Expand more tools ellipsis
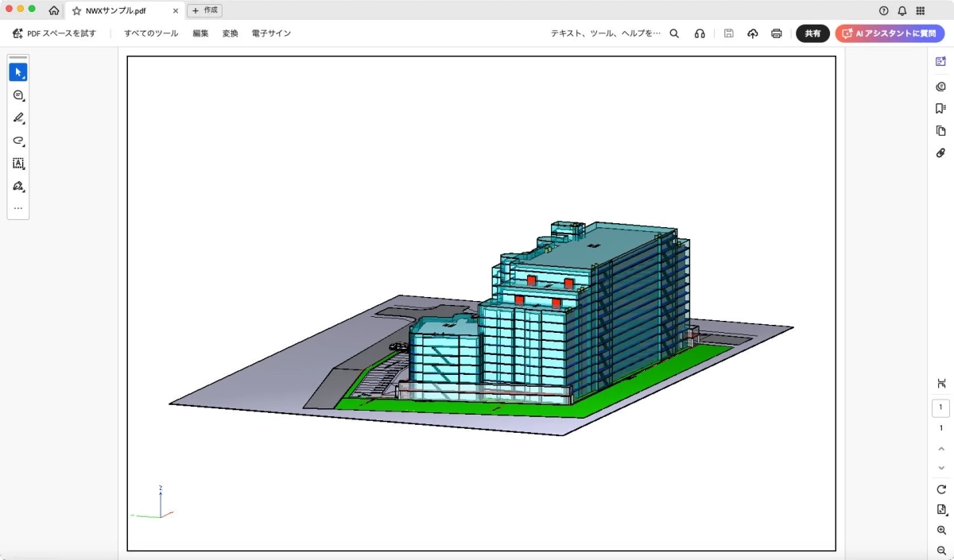Image resolution: width=954 pixels, height=560 pixels. pos(18,208)
